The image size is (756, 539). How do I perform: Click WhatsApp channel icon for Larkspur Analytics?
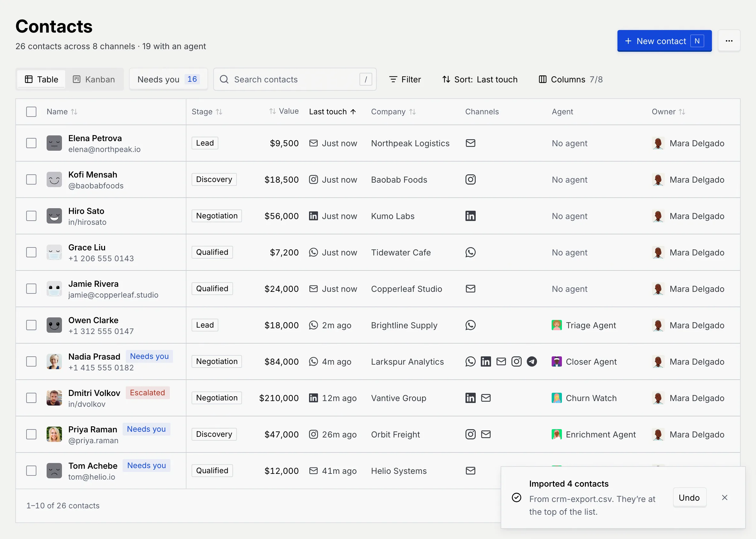(470, 361)
